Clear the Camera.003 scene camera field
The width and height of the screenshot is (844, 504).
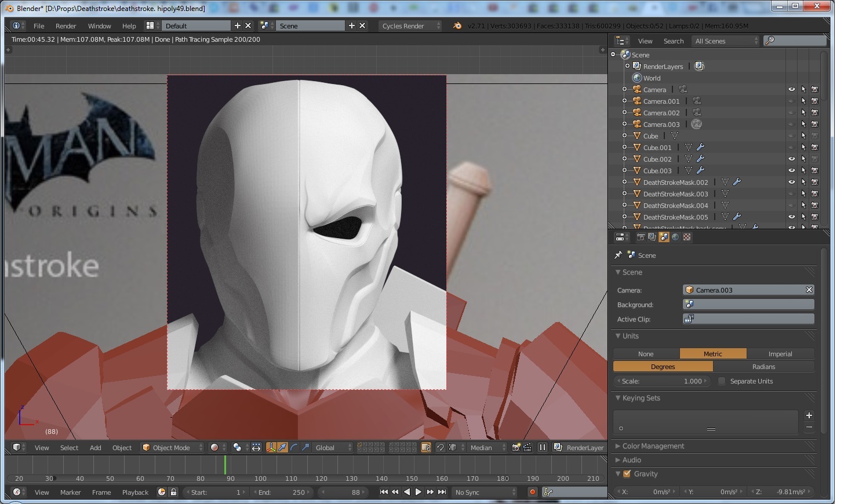coord(809,290)
